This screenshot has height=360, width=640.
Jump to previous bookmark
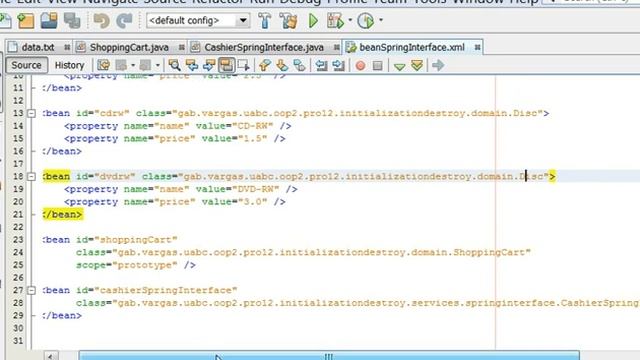264,65
